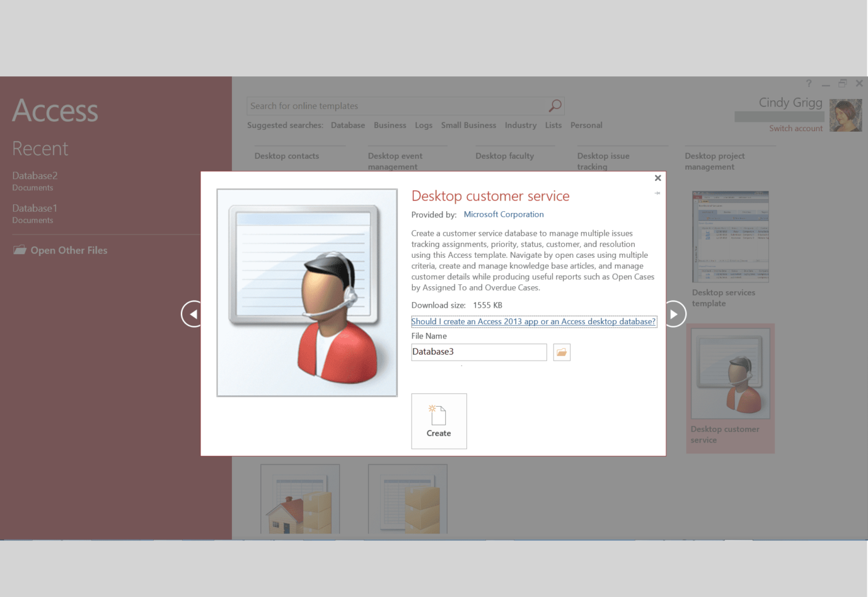
Task: Click the File Name text field
Action: [x=479, y=351]
